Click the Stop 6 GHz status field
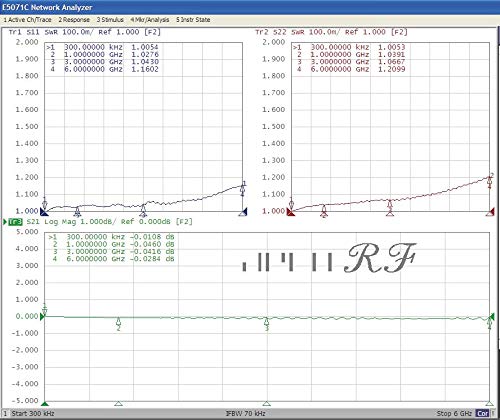500x420 pixels. [454, 413]
